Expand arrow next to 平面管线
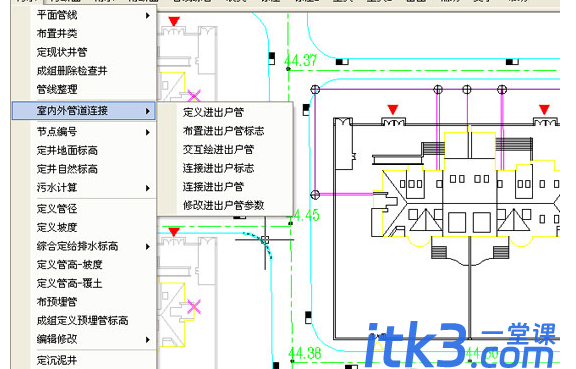 pyautogui.click(x=148, y=15)
